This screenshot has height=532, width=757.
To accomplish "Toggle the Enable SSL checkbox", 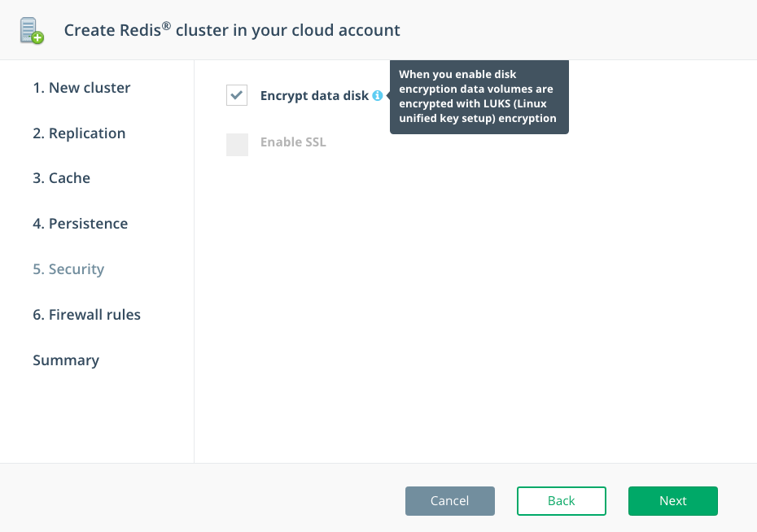I will [237, 143].
